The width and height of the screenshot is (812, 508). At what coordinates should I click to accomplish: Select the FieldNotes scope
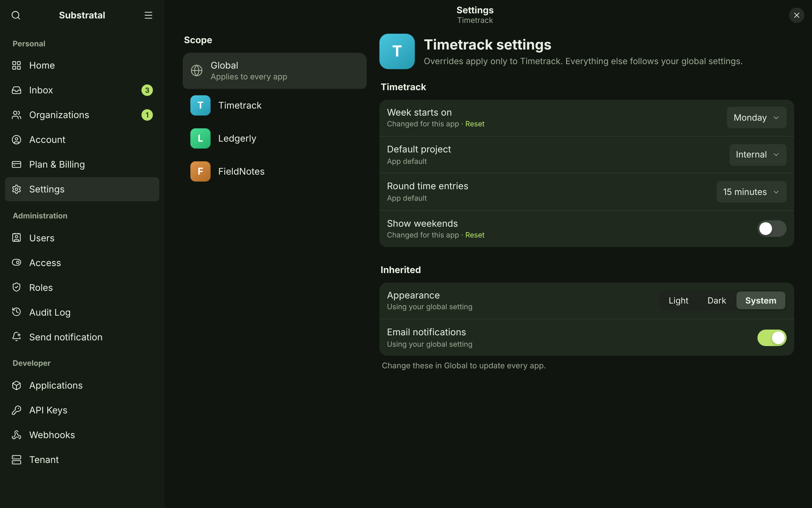pos(274,171)
